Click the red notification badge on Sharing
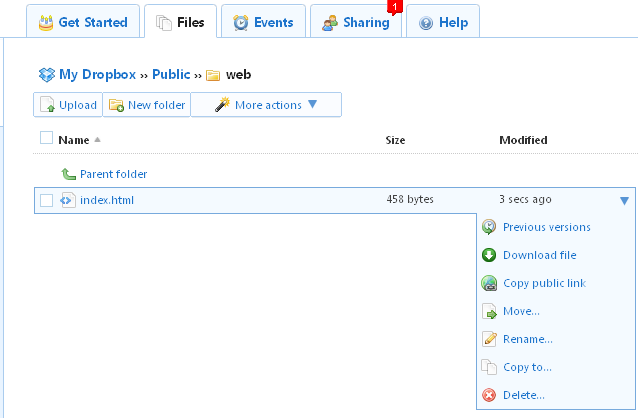This screenshot has width=644, height=418. (395, 7)
